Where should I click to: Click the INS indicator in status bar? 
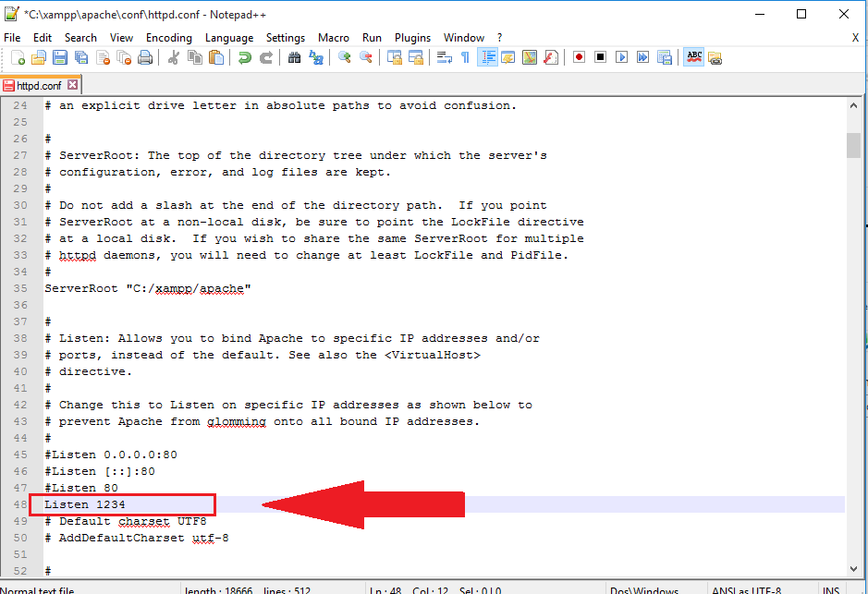(x=831, y=589)
